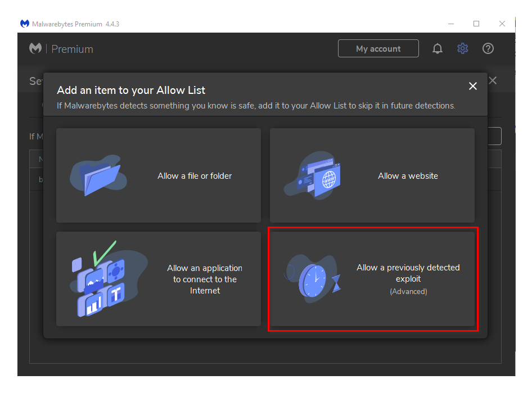Click the description text starting 'If Malwarebytes detects something'
This screenshot has height=393, width=532.
coord(256,106)
